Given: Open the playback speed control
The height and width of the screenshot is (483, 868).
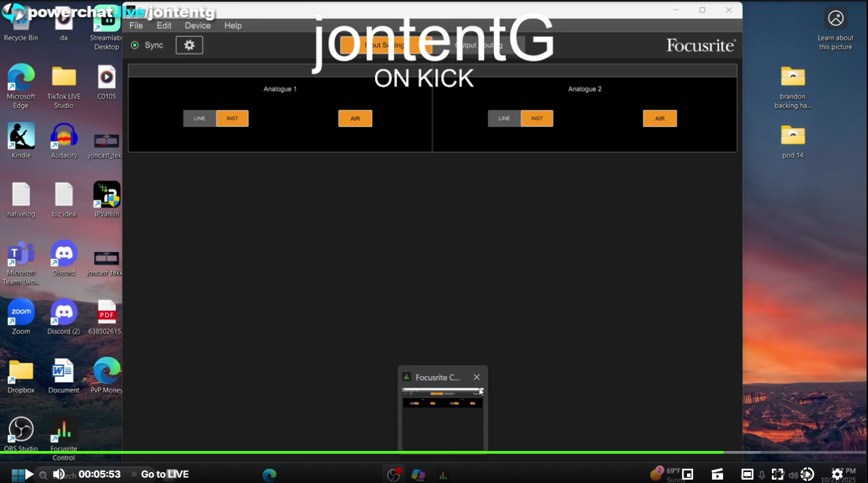Looking at the screenshot, I should pos(807,474).
